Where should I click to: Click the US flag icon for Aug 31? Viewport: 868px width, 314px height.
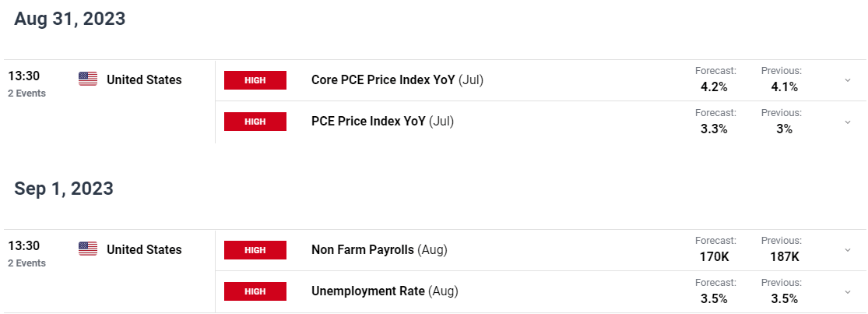(88, 79)
